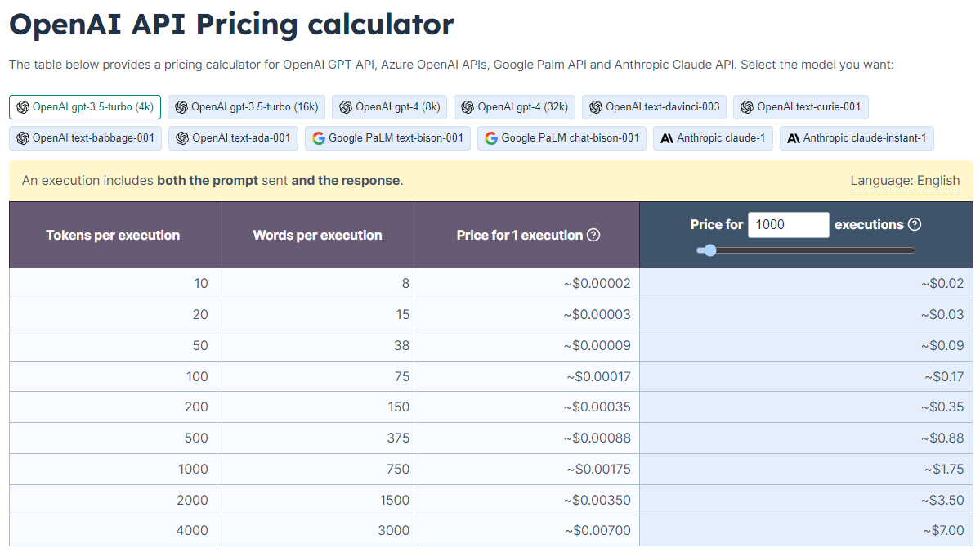This screenshot has height=553, width=980.
Task: Select OpenAI text-curie-001 model
Action: 801,107
